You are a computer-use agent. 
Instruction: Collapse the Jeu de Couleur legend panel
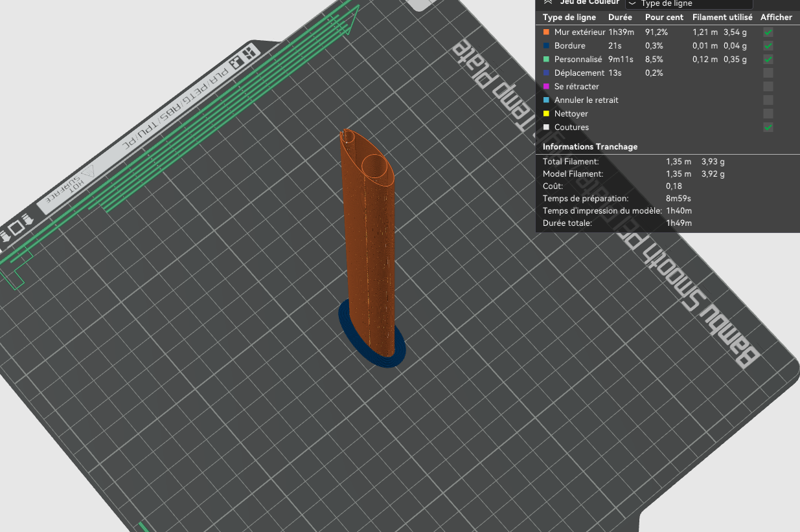548,3
